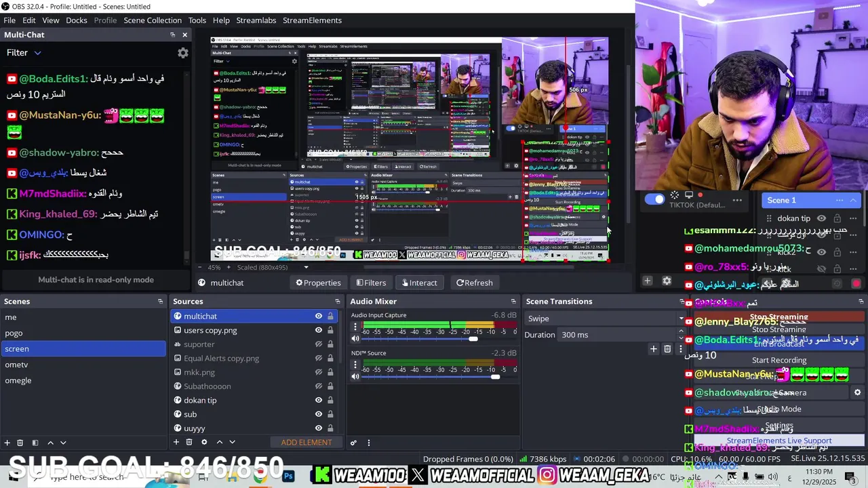
Task: Open scene filters icon in Scenes toolbar
Action: [x=35, y=443]
